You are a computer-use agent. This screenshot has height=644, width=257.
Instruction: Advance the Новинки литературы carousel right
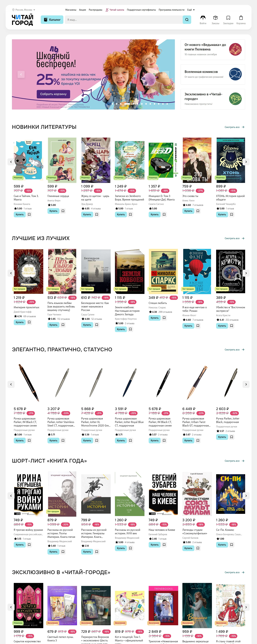tap(246, 162)
